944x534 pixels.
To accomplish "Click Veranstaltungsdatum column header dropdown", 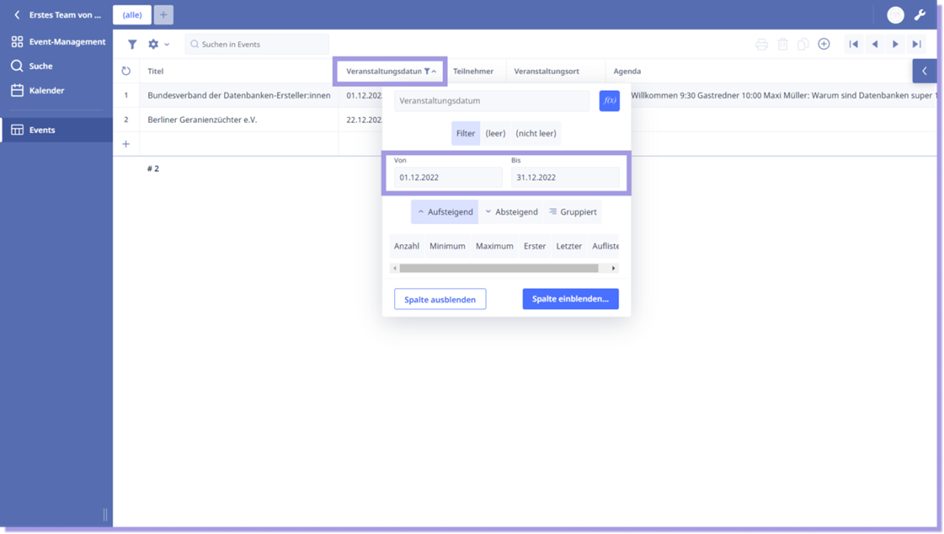I will (x=390, y=71).
